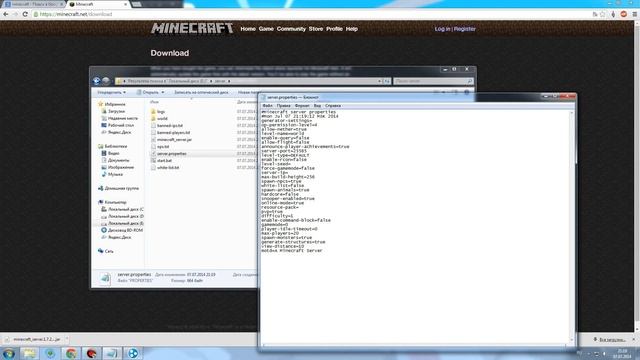Click the Chrome URL address bar

tap(310, 14)
